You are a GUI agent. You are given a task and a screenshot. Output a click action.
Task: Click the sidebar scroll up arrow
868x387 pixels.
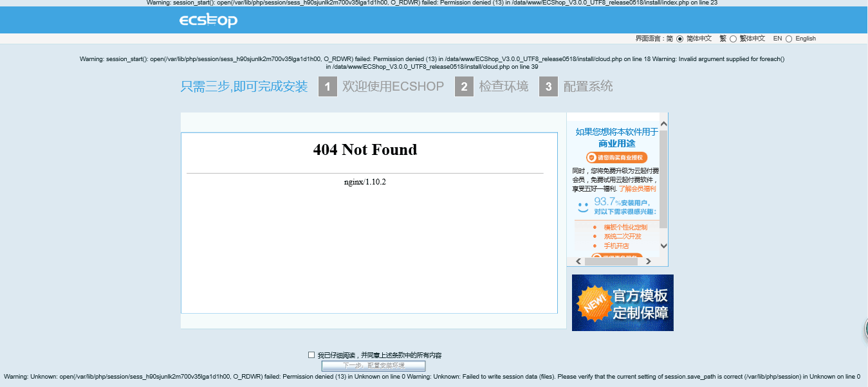[x=664, y=123]
